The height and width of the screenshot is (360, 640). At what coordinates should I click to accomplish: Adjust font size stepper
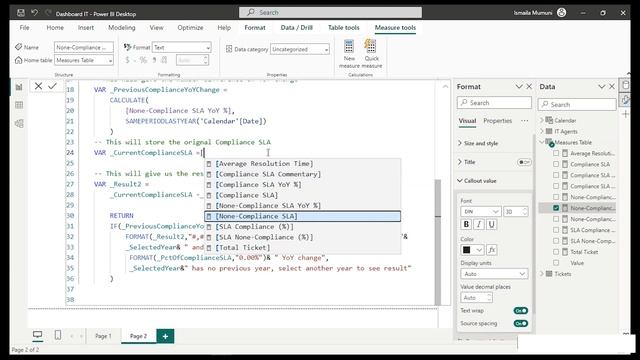tap(525, 211)
